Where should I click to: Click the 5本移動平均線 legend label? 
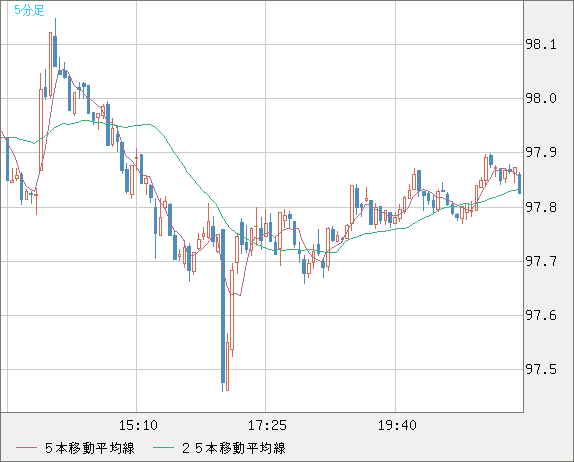pos(90,448)
